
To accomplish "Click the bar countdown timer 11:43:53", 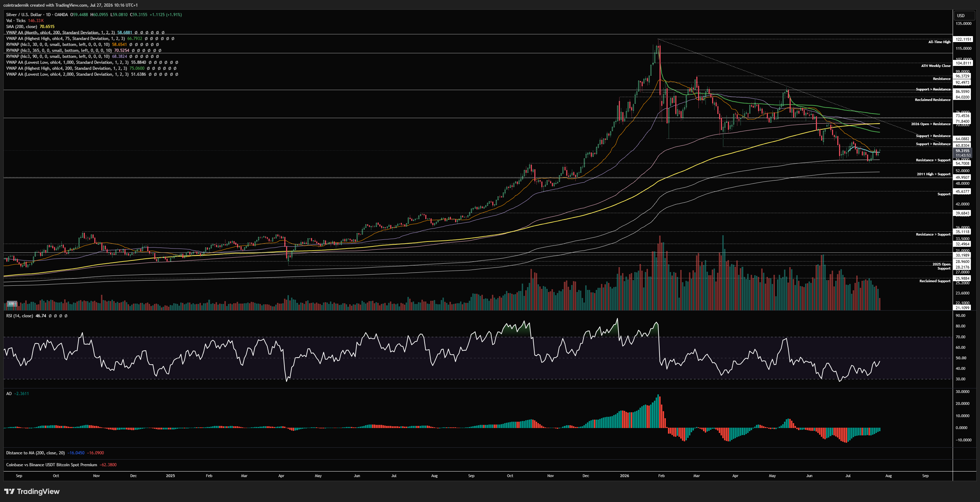I will pos(962,156).
